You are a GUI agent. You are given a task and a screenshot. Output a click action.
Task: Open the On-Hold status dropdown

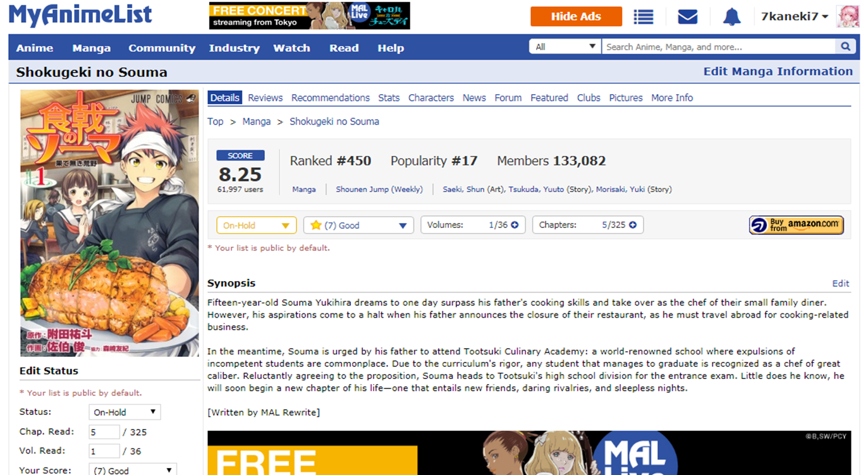pyautogui.click(x=256, y=225)
